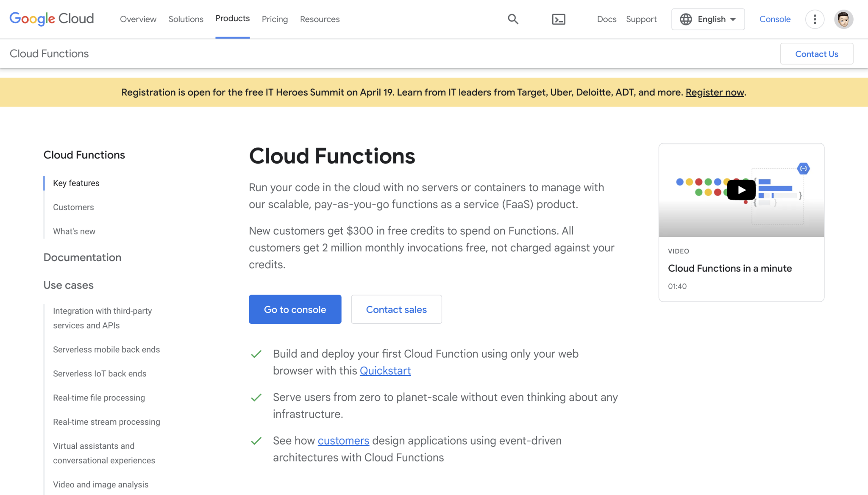Select Key features in the sidebar
The width and height of the screenshot is (868, 495).
tap(76, 183)
